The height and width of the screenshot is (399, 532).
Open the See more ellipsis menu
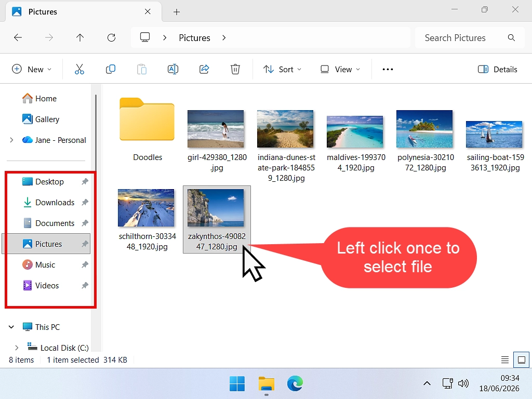click(388, 69)
